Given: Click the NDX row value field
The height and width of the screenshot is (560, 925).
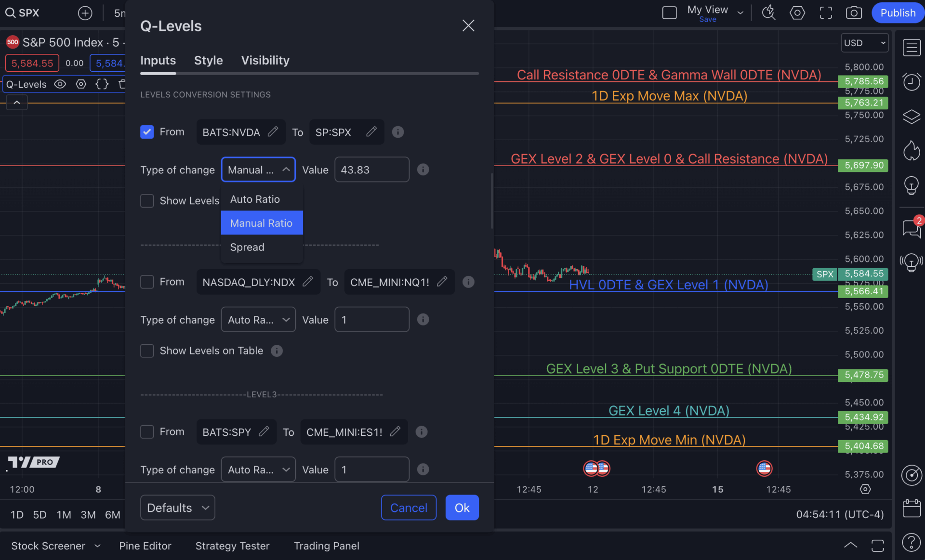Looking at the screenshot, I should click(372, 319).
